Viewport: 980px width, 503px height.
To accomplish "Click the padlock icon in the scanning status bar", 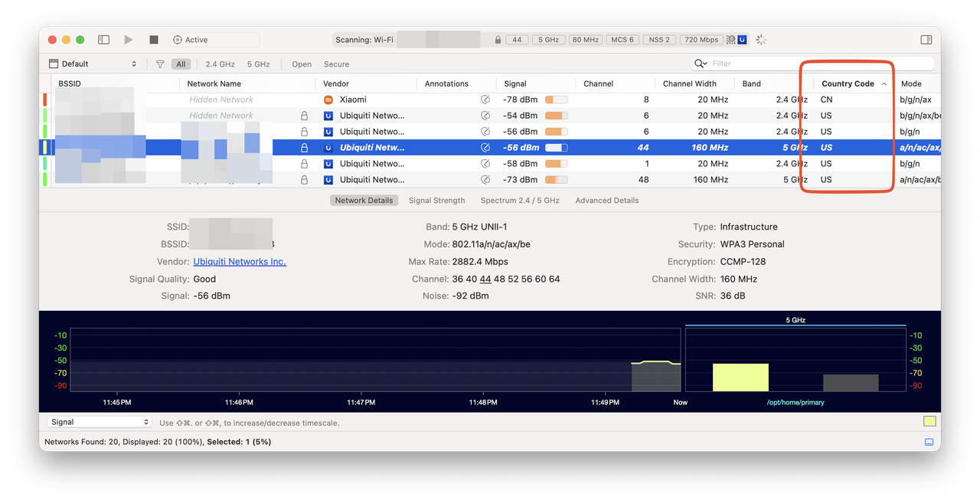I will pyautogui.click(x=498, y=40).
